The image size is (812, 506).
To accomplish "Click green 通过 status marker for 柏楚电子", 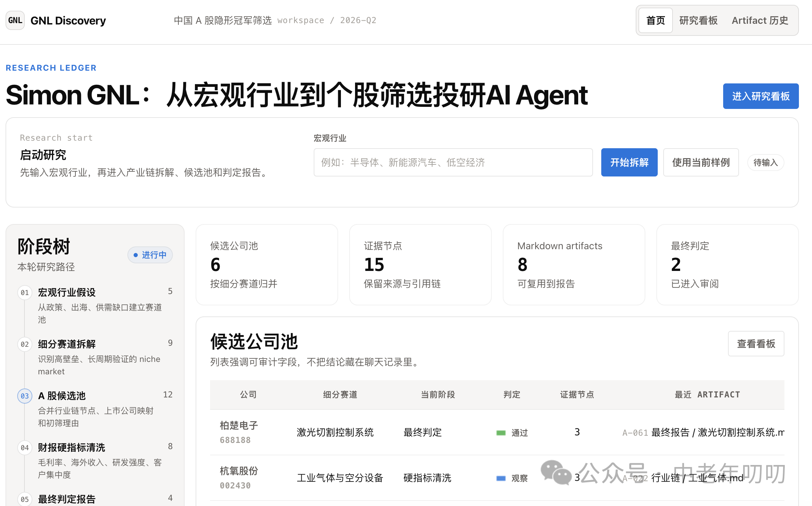I will 501,433.
